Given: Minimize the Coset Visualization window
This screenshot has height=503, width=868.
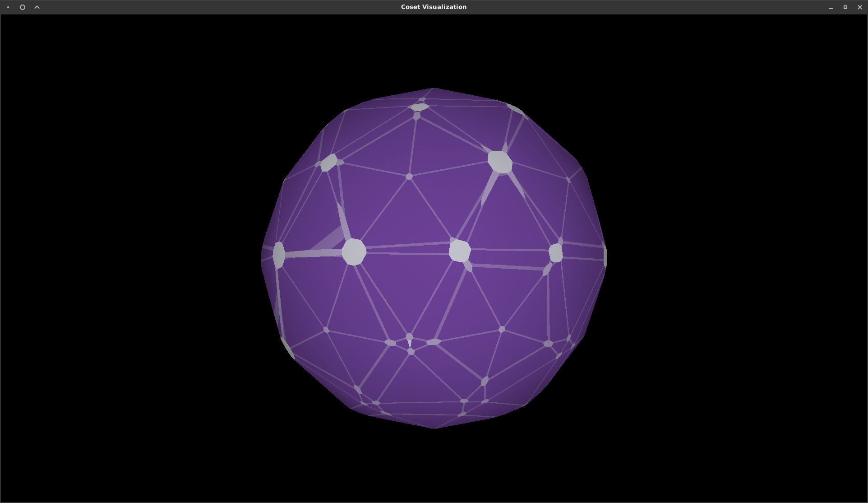Looking at the screenshot, I should pyautogui.click(x=831, y=7).
